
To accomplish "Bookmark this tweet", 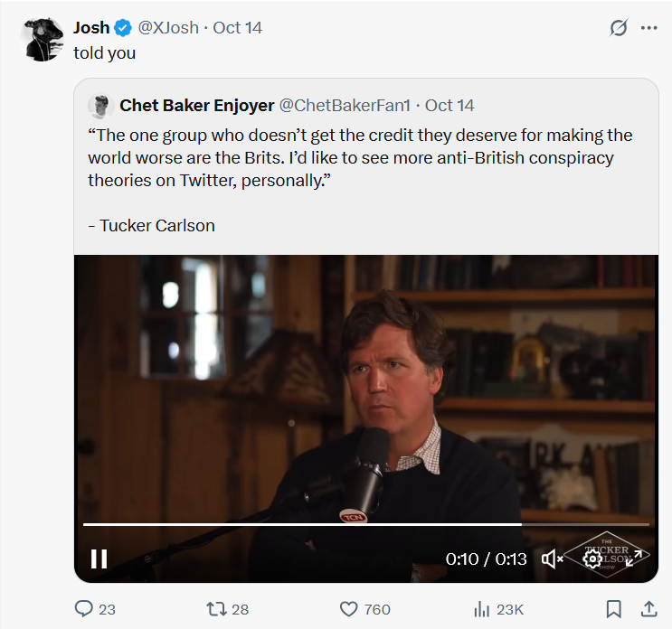I will [x=613, y=608].
